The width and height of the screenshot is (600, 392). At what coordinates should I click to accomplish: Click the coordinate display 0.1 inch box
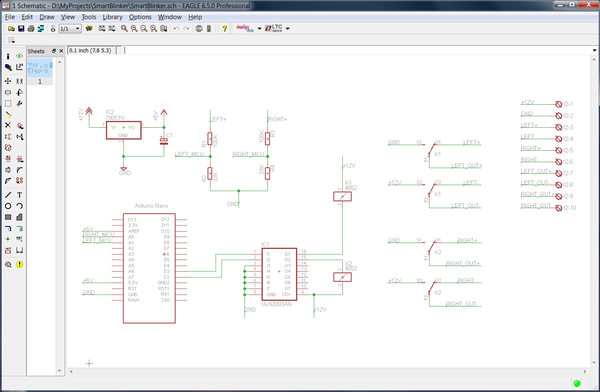pos(90,50)
